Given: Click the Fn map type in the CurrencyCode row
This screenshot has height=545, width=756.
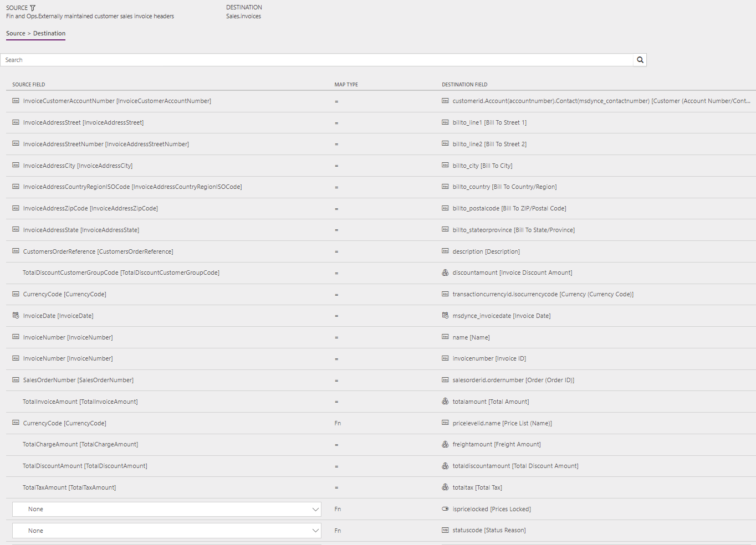Looking at the screenshot, I should pos(338,423).
